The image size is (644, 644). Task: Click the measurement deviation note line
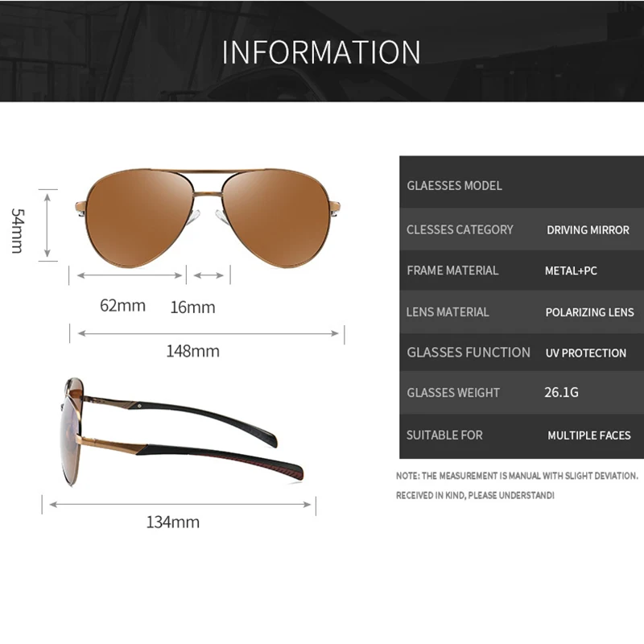(x=517, y=476)
